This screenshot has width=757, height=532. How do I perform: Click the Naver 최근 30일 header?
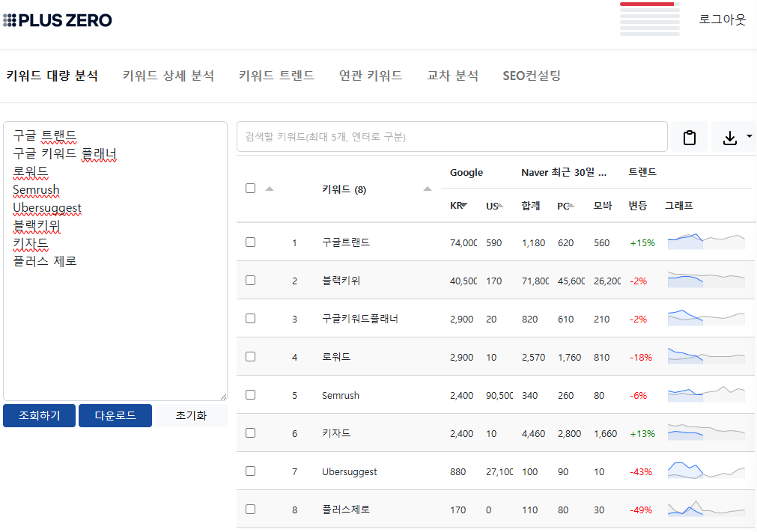[x=563, y=172]
